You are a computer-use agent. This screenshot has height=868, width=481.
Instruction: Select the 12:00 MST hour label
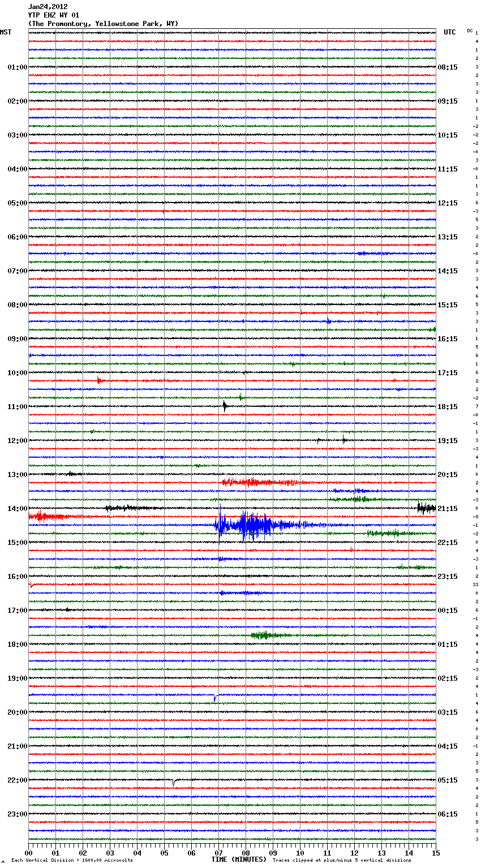click(18, 441)
